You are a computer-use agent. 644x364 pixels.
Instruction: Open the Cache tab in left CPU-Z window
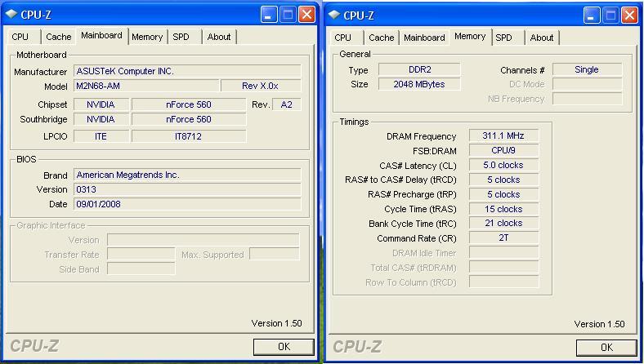click(59, 37)
